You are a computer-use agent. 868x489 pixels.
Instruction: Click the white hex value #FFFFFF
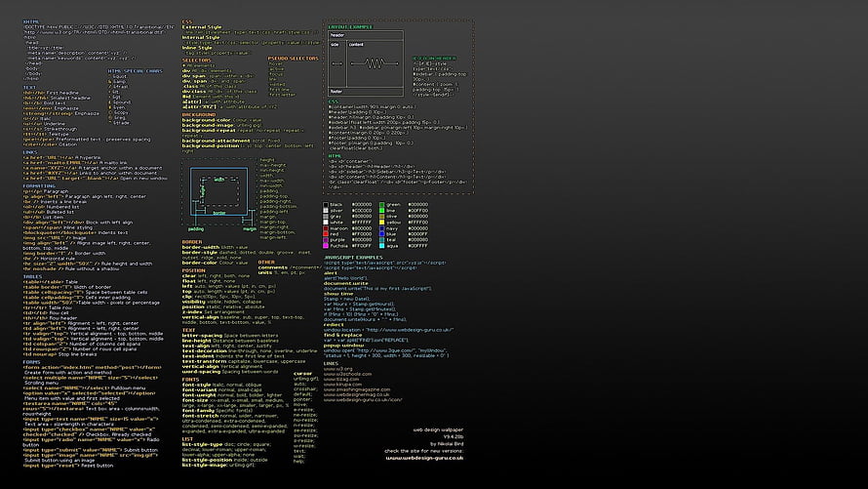click(x=362, y=223)
